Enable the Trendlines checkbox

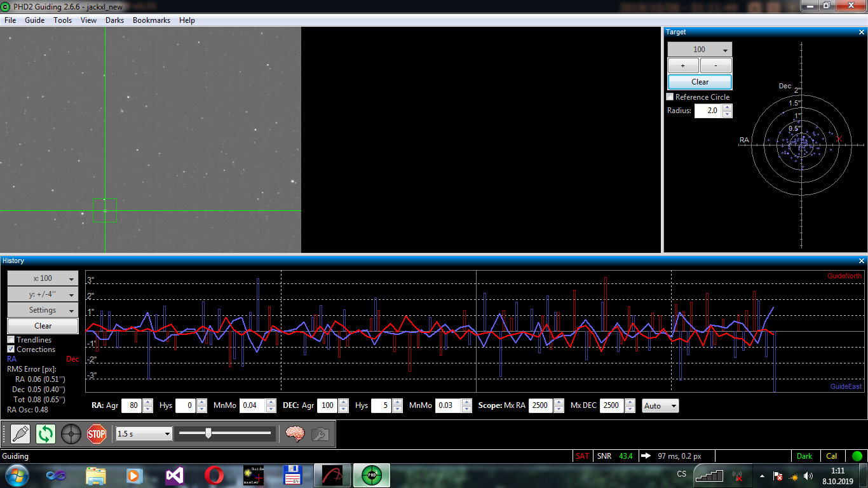click(11, 340)
